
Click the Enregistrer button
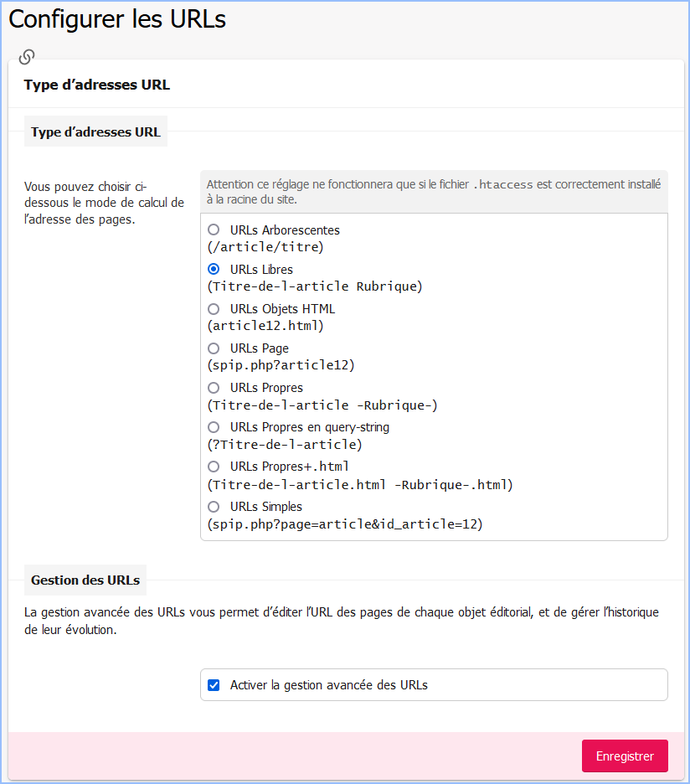coord(625,756)
